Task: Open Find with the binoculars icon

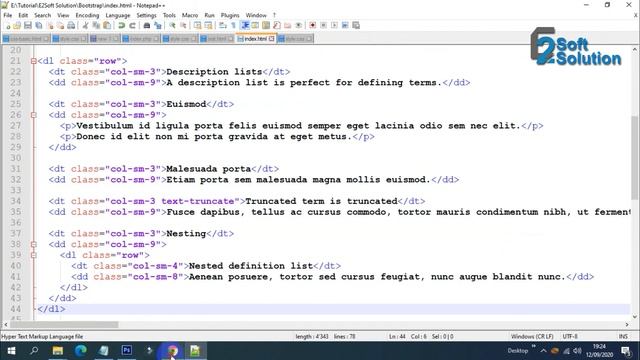Action: [147, 25]
